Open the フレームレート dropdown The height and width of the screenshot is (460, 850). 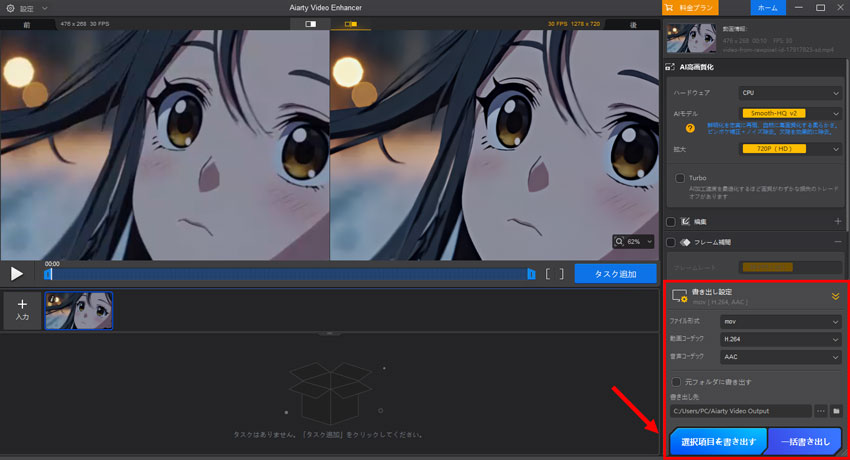[790, 267]
